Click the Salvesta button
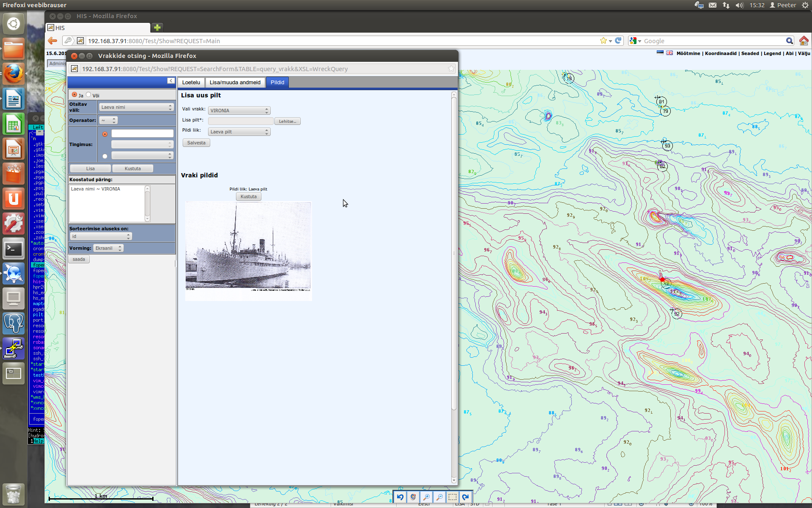Viewport: 812px width, 508px height. [196, 143]
